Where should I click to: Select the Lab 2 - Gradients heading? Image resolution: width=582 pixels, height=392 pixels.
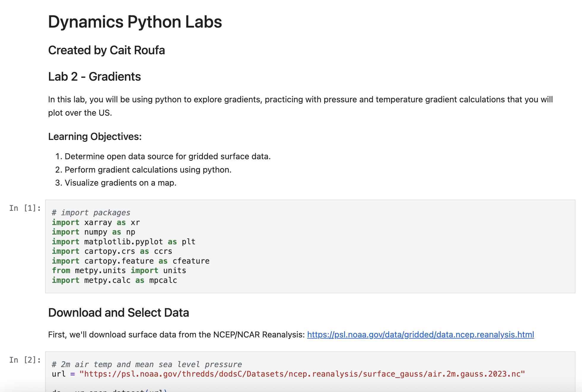click(94, 77)
